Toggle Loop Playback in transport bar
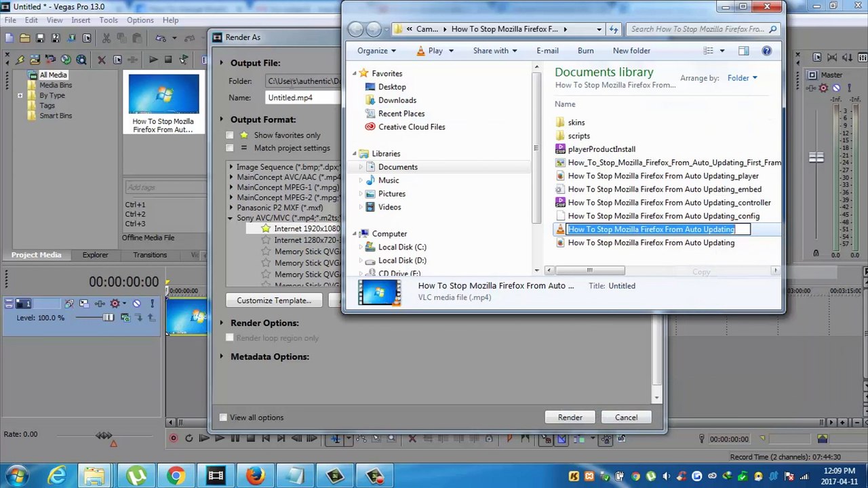The height and width of the screenshot is (488, 868). [x=189, y=439]
